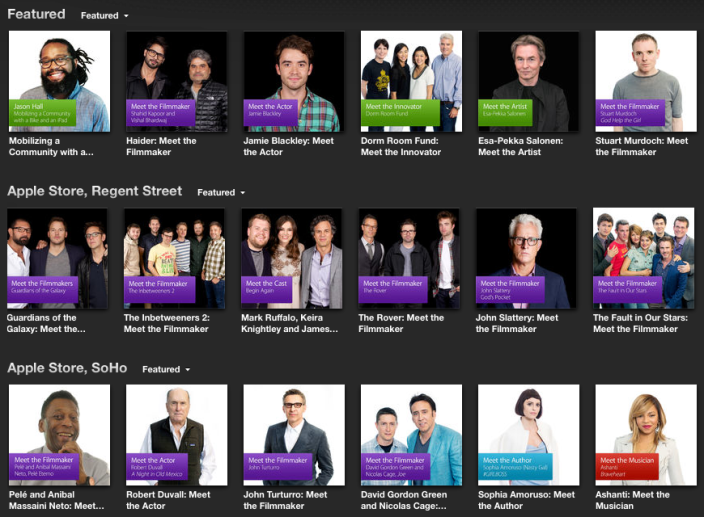Expand the SoHo Featured dropdown
Screen dimensions: 704x517
pos(166,369)
